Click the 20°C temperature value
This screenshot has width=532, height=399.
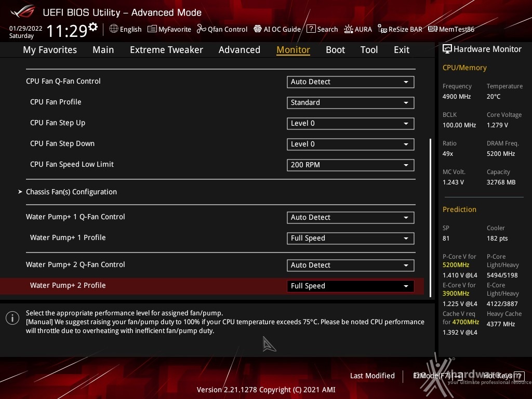[x=494, y=97]
